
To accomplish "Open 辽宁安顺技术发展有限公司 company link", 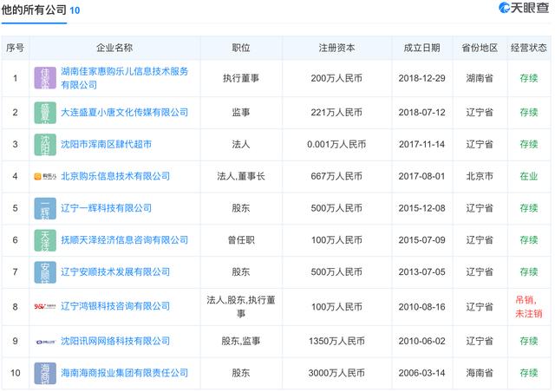I will coord(115,272).
